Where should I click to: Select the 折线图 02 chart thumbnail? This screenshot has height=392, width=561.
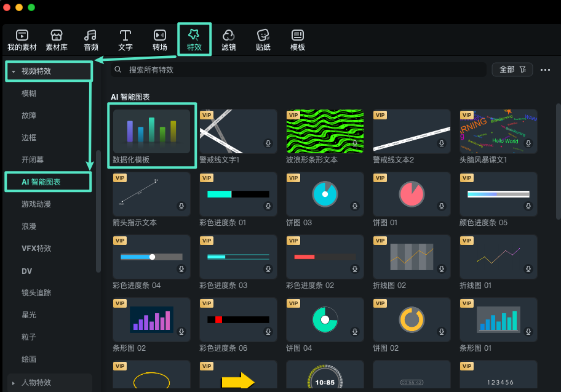pyautogui.click(x=412, y=257)
